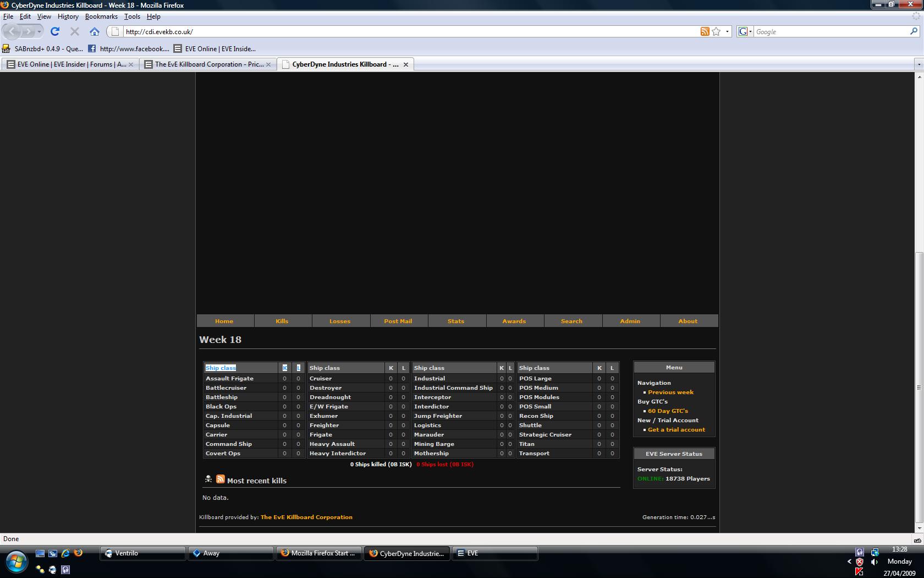Open the Edit menu
Viewport: 924px width, 578px height.
pos(25,17)
